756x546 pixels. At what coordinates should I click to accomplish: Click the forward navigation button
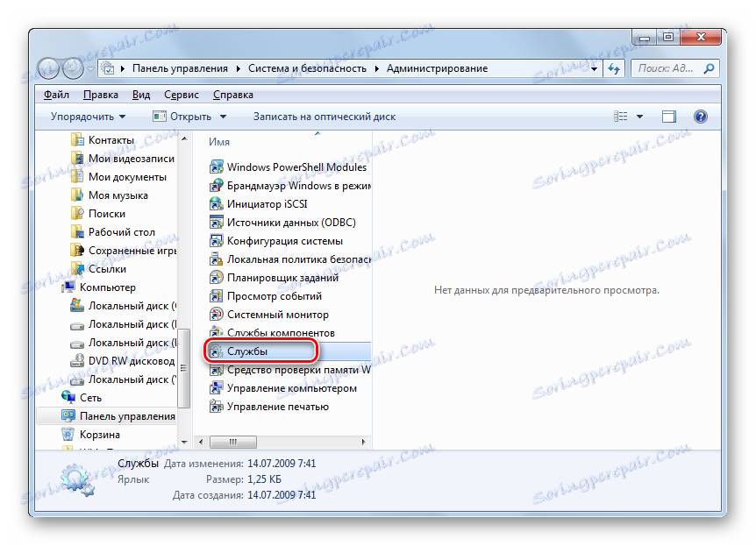73,68
